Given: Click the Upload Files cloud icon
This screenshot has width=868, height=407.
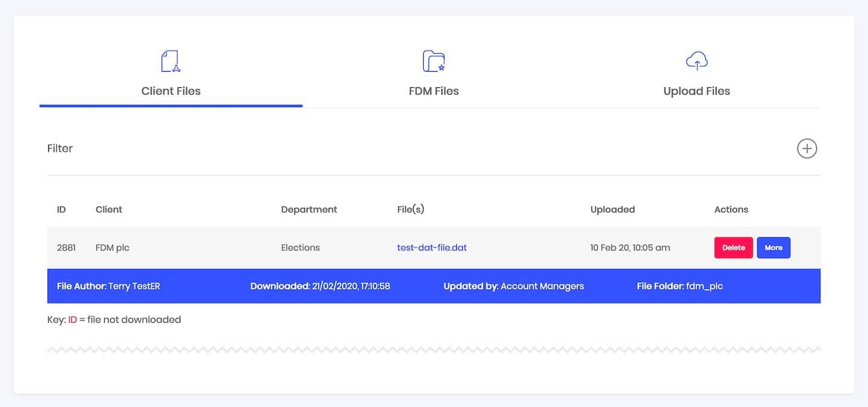Looking at the screenshot, I should [697, 61].
